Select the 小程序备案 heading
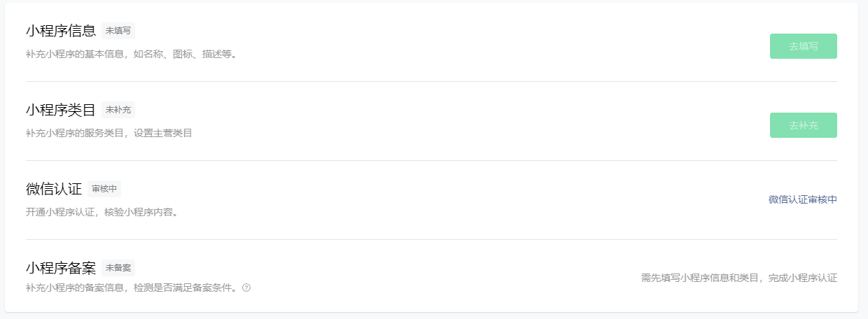Viewport: 868px width, 319px height. (61, 268)
